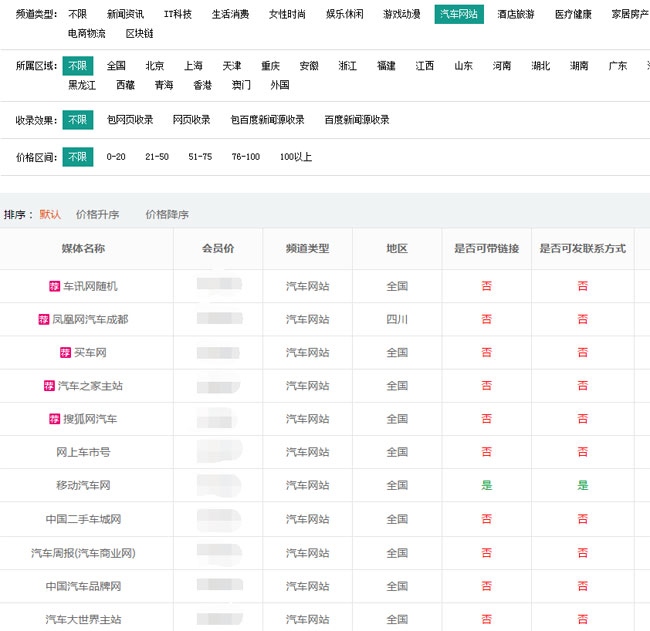The image size is (650, 631).
Task: Filter channel type by IT科技
Action: (x=178, y=15)
